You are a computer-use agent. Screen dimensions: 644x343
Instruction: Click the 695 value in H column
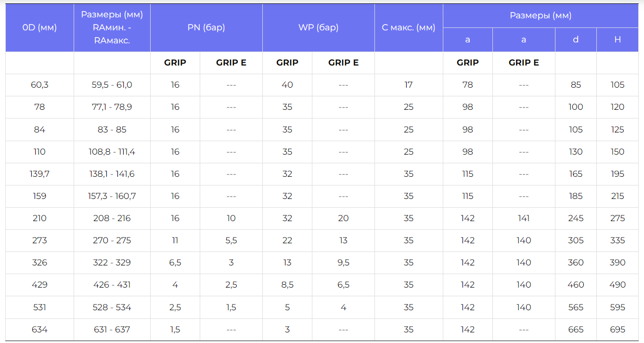[618, 330]
